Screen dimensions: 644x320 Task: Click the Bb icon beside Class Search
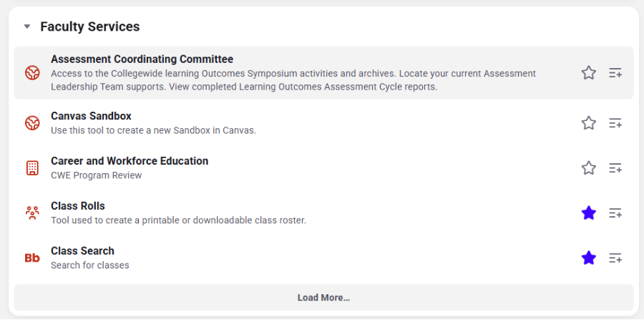[32, 258]
